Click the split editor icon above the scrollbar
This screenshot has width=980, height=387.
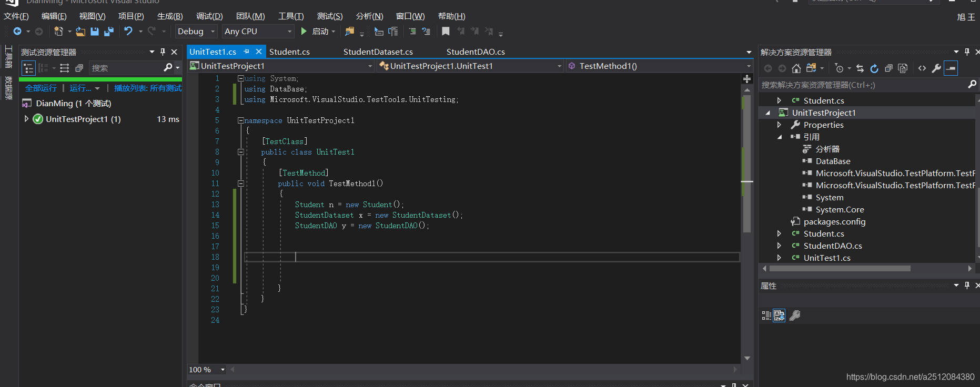(x=747, y=79)
